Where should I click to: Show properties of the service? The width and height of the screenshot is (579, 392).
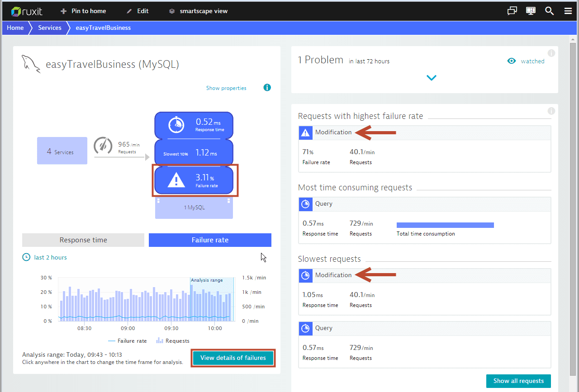point(226,88)
